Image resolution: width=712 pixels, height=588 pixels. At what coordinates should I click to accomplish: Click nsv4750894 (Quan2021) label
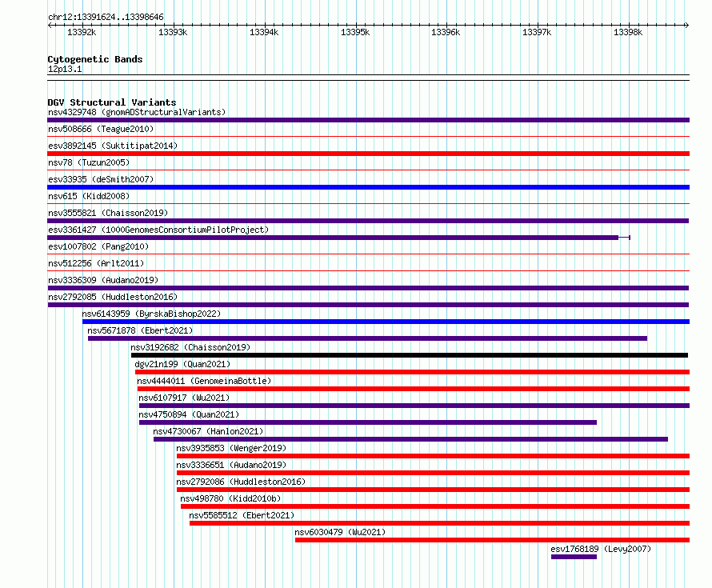pos(189,414)
